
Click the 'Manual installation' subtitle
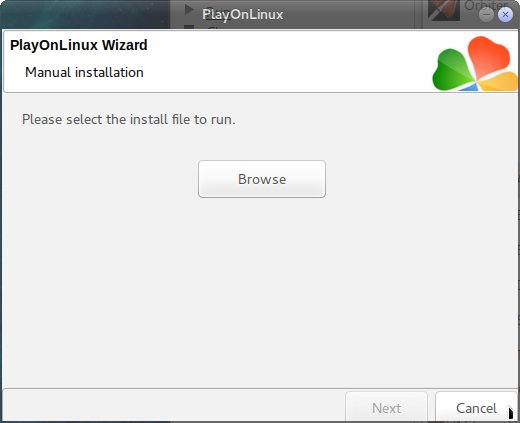point(84,72)
